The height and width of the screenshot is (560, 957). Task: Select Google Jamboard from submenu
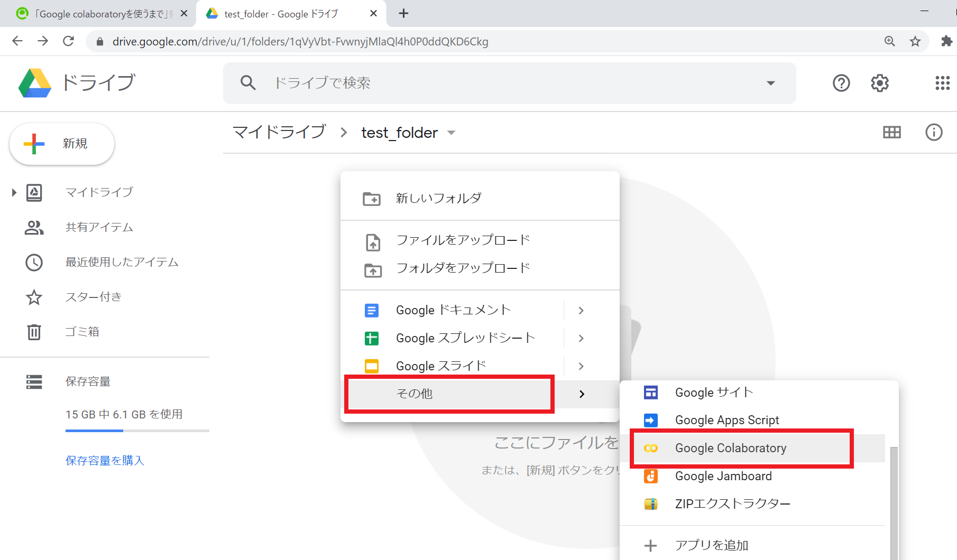752,476
